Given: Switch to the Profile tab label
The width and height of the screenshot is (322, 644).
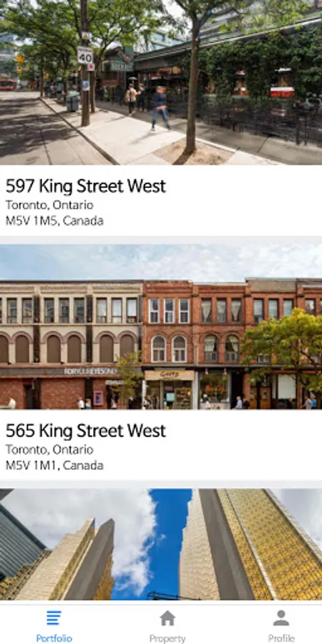Looking at the screenshot, I should [x=281, y=638].
